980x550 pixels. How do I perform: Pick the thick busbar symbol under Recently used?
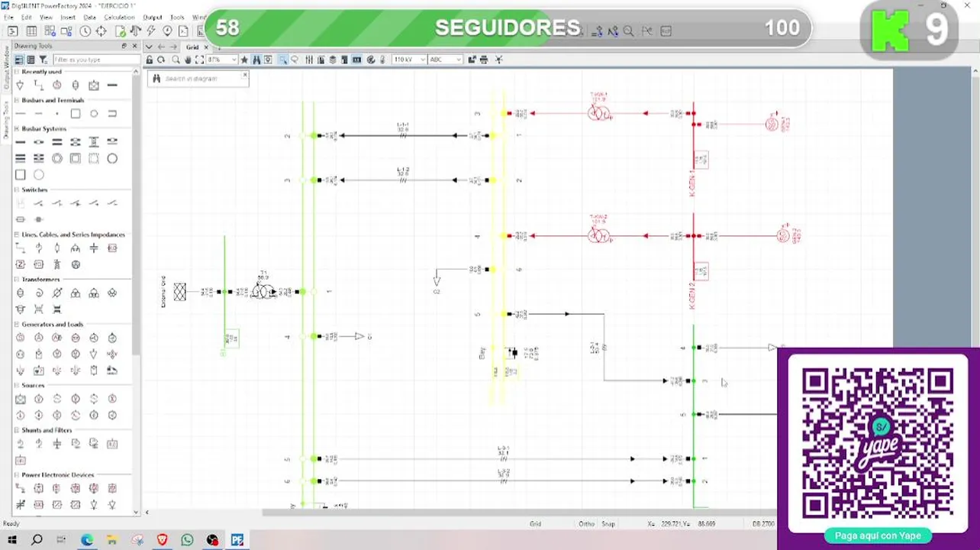(x=112, y=86)
